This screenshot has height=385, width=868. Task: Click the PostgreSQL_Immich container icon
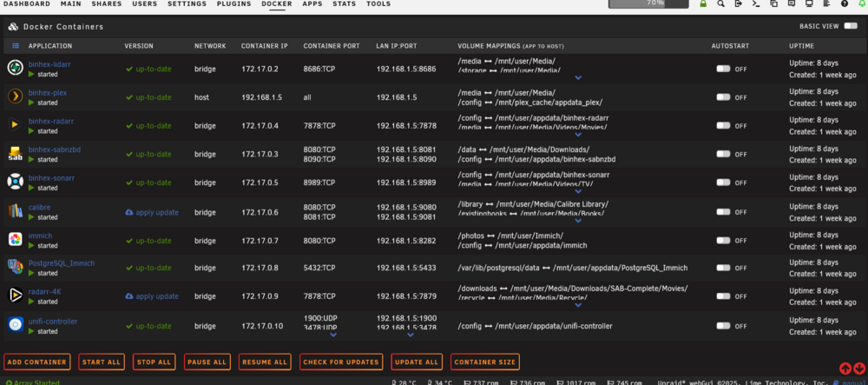tap(15, 268)
